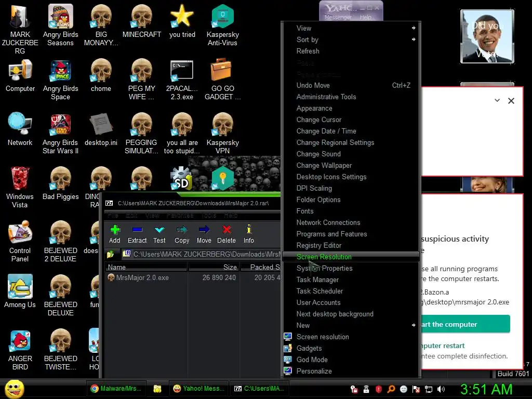Click the Obama picture gadget

click(487, 36)
